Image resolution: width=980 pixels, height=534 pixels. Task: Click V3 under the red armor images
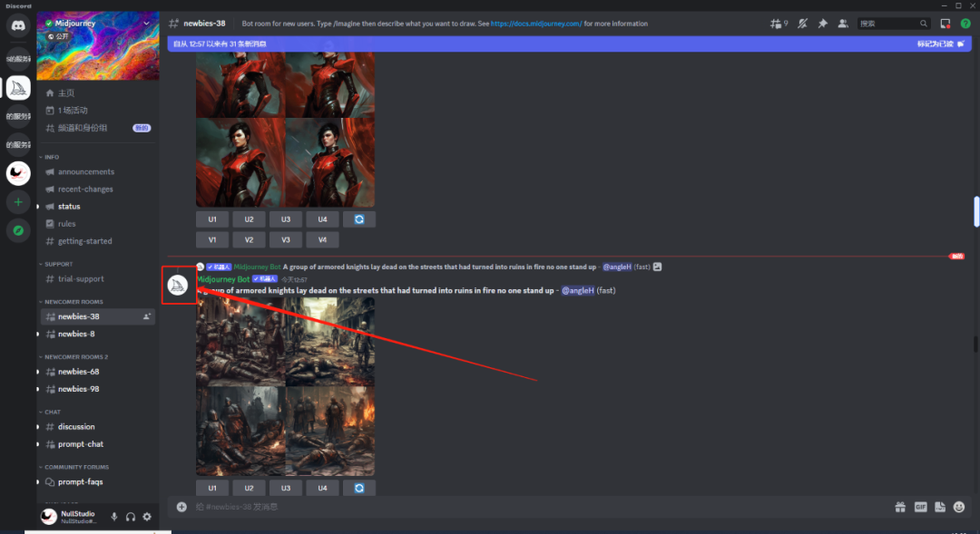click(286, 240)
